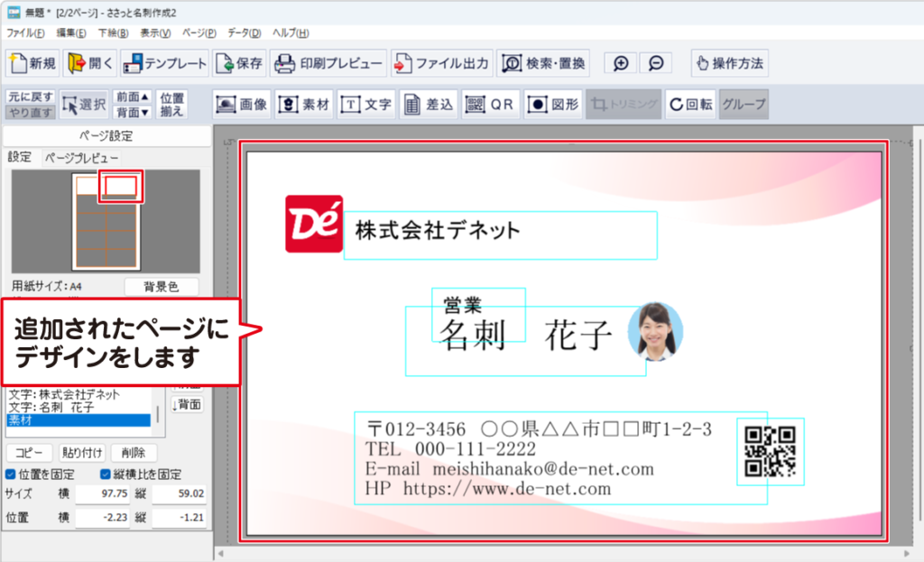Bring object forward with 前面▲
This screenshot has height=562, width=924.
132,97
